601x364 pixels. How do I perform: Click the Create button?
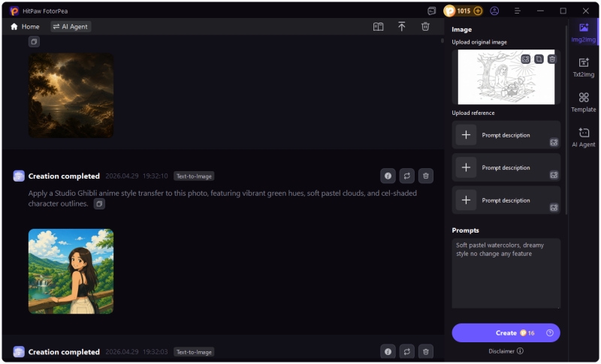pos(506,333)
